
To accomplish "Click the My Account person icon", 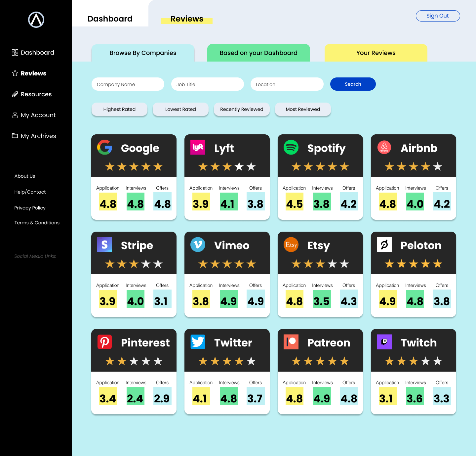I will coord(15,115).
